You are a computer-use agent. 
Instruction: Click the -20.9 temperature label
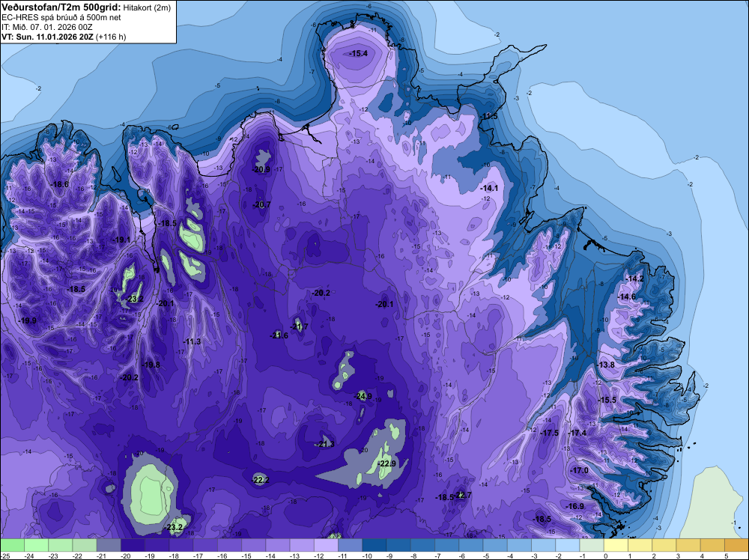coord(261,169)
